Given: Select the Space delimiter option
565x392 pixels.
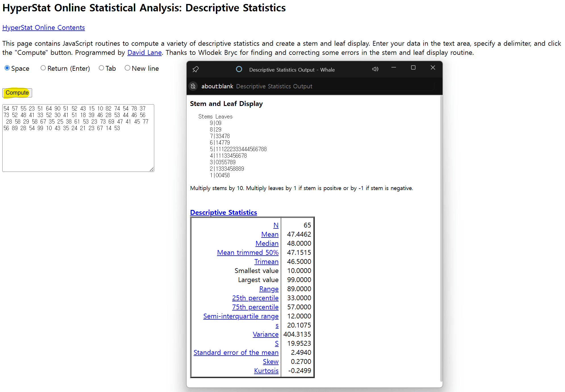Looking at the screenshot, I should [x=7, y=68].
